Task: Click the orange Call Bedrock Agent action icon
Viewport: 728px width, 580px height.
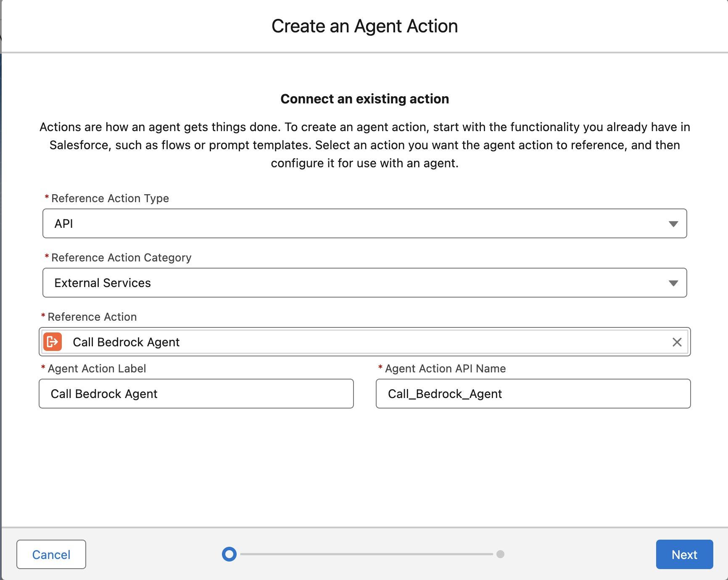Action: [53, 342]
